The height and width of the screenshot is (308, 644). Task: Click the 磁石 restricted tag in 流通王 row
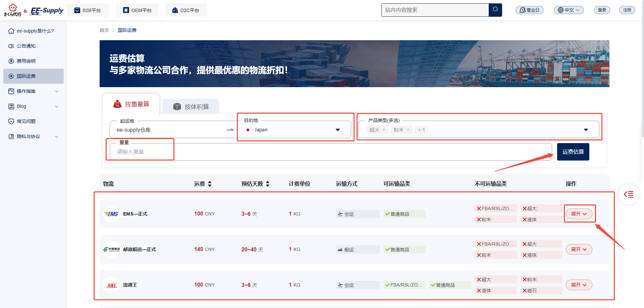542,291
